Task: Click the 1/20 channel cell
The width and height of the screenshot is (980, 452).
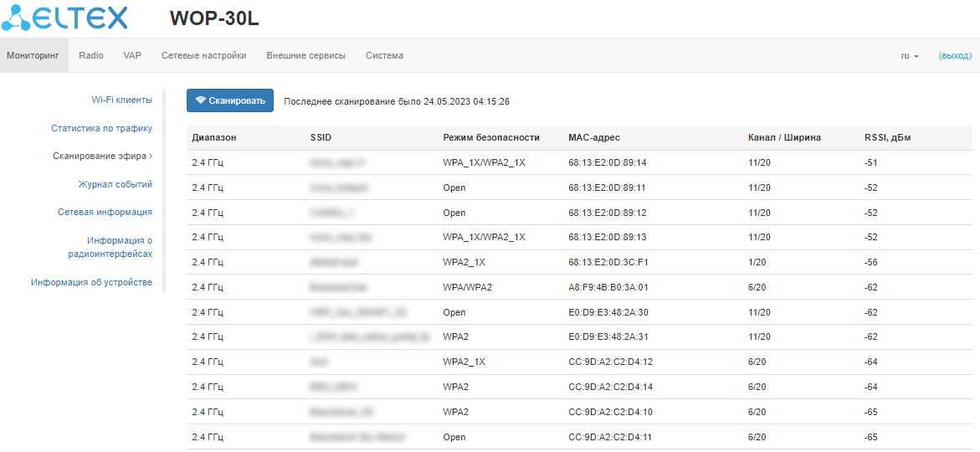Action: click(x=757, y=262)
